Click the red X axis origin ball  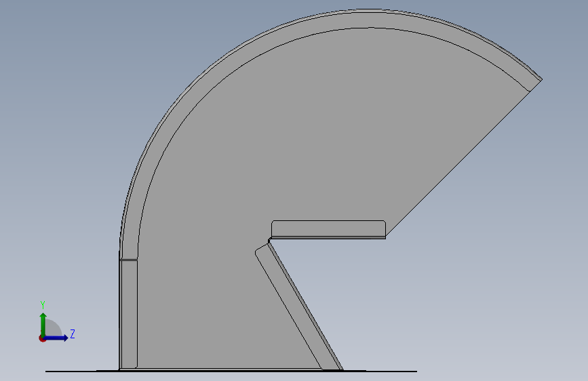[x=42, y=338]
